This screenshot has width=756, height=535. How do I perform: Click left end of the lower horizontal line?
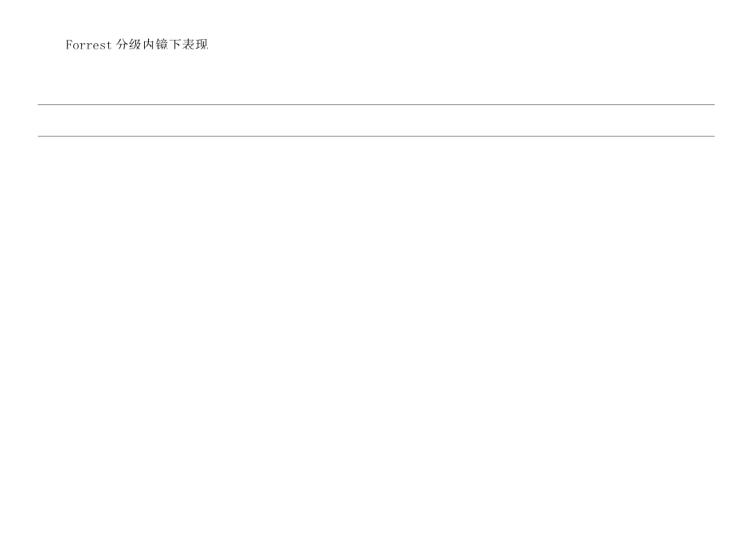pos(38,136)
